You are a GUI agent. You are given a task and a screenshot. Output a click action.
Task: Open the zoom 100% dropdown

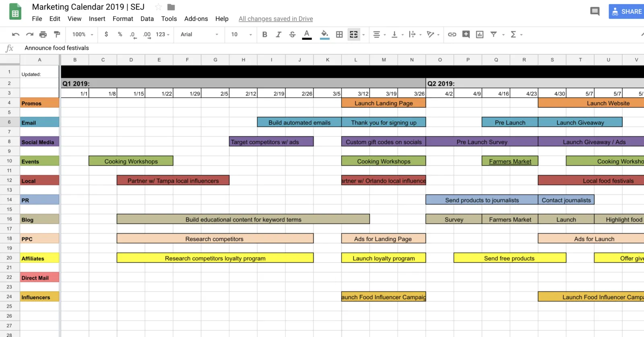[83, 35]
